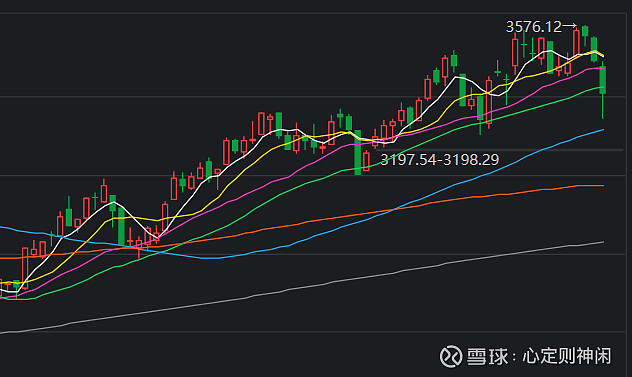632x377 pixels.
Task: Click the tall green candle above 3197.54
Action: pos(357,152)
